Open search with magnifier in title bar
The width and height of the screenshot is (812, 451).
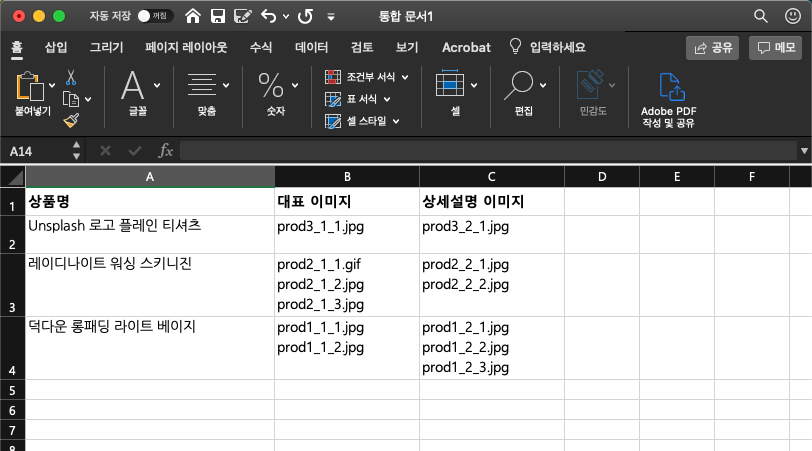(x=761, y=16)
